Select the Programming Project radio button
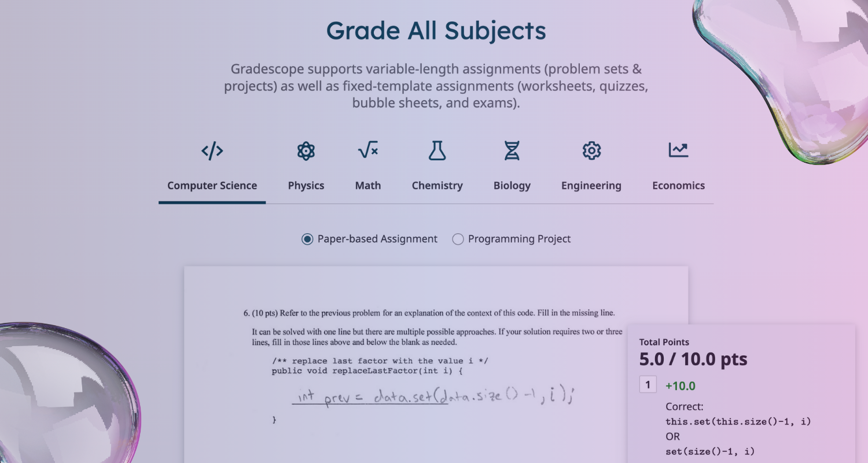 458,239
